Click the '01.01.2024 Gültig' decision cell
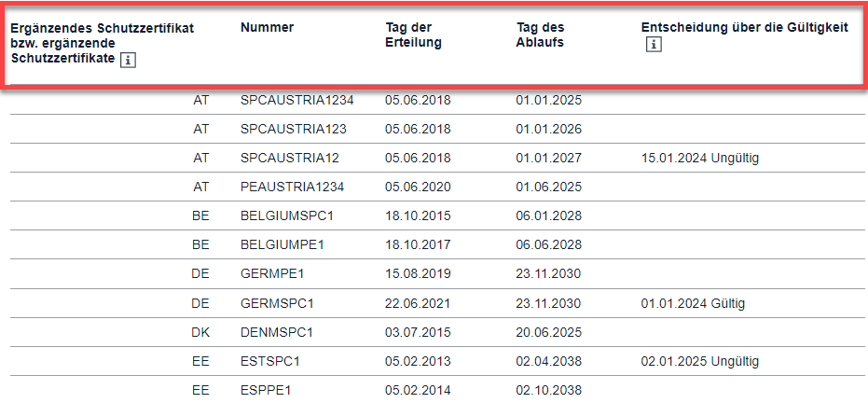The image size is (868, 403). click(x=693, y=303)
